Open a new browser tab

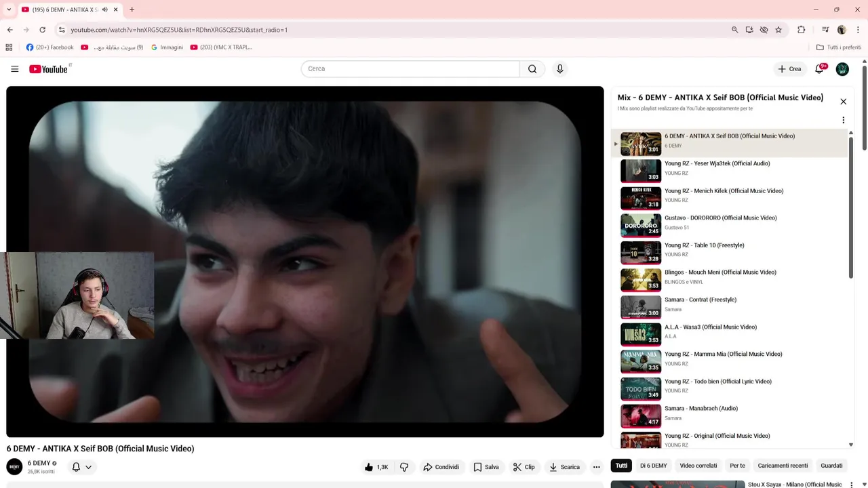[x=132, y=9]
